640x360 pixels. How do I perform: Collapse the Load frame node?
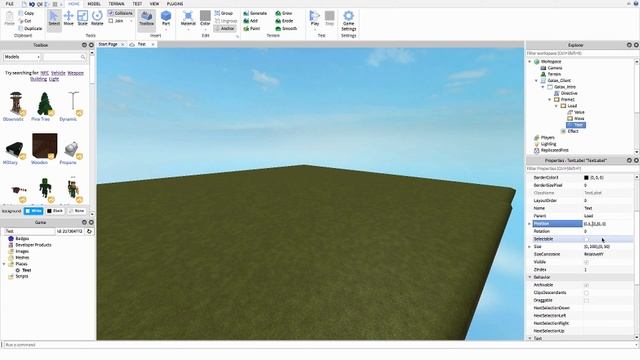[556, 106]
